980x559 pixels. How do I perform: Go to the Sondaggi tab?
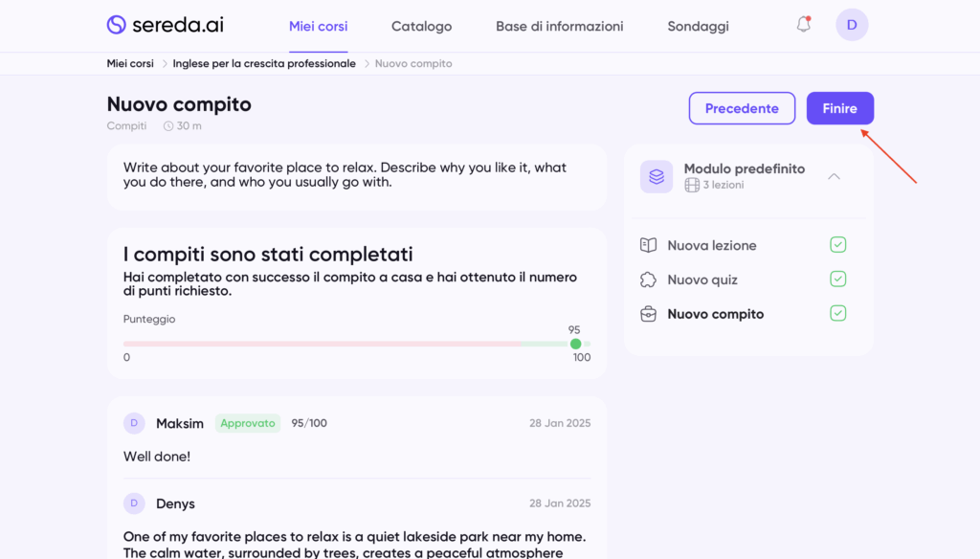pos(698,26)
